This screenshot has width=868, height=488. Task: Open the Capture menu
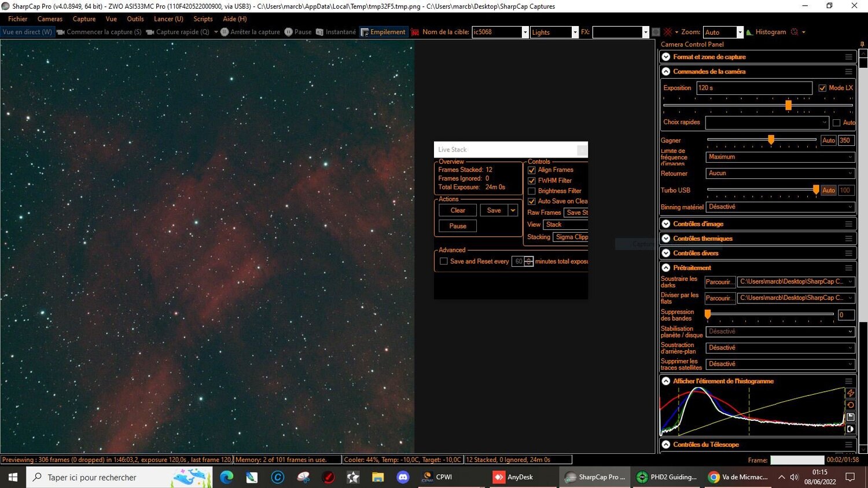(x=84, y=19)
